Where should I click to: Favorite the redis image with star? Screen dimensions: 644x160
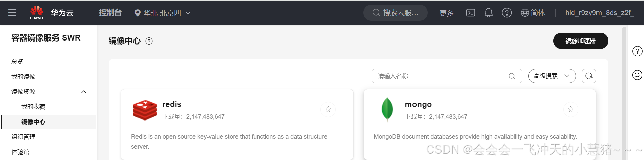click(328, 109)
